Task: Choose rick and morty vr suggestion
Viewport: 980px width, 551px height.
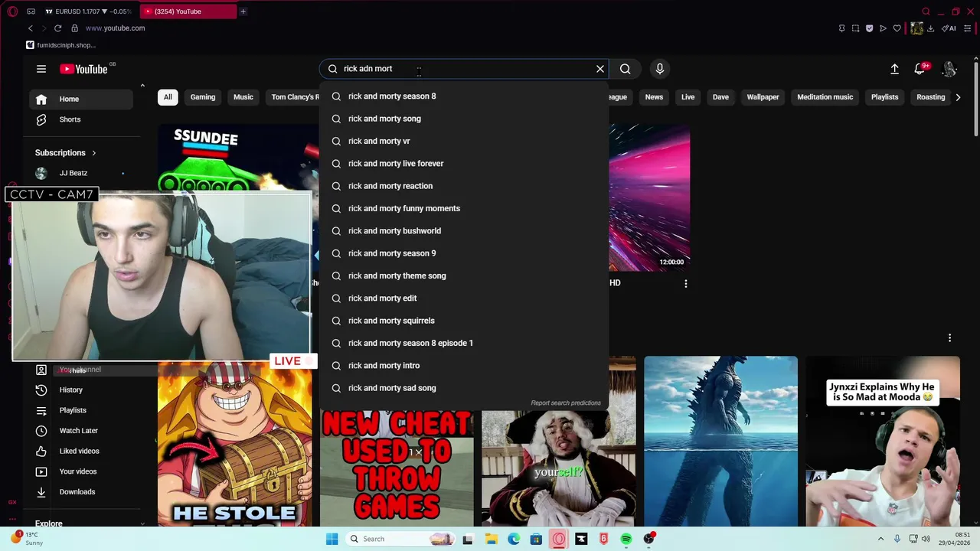Action: 464,141
